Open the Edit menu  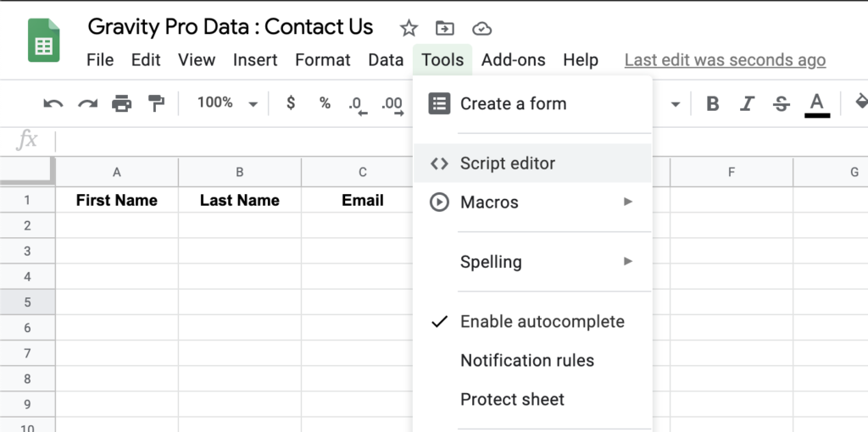[146, 60]
